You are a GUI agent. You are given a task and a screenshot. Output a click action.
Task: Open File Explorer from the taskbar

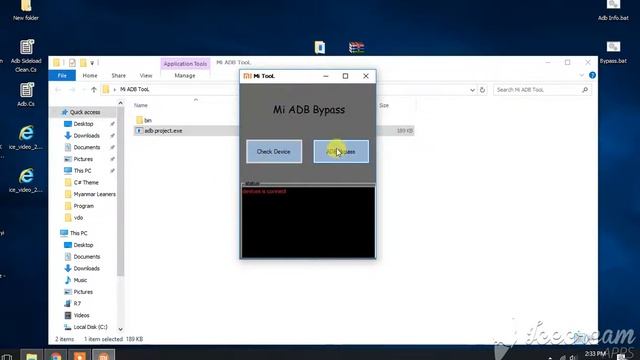tap(32, 355)
